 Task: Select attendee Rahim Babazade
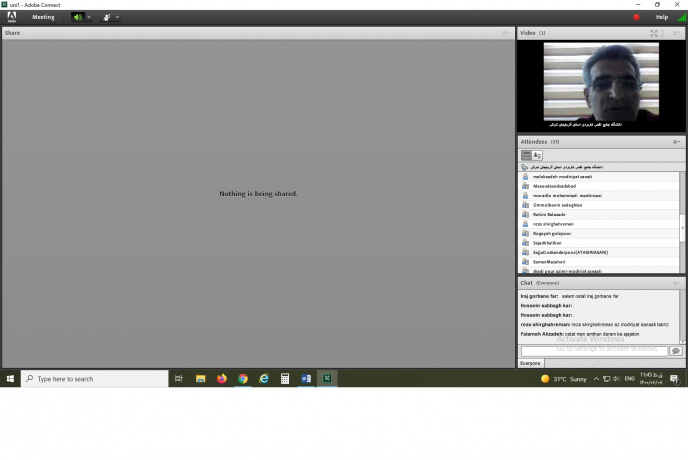(x=549, y=214)
